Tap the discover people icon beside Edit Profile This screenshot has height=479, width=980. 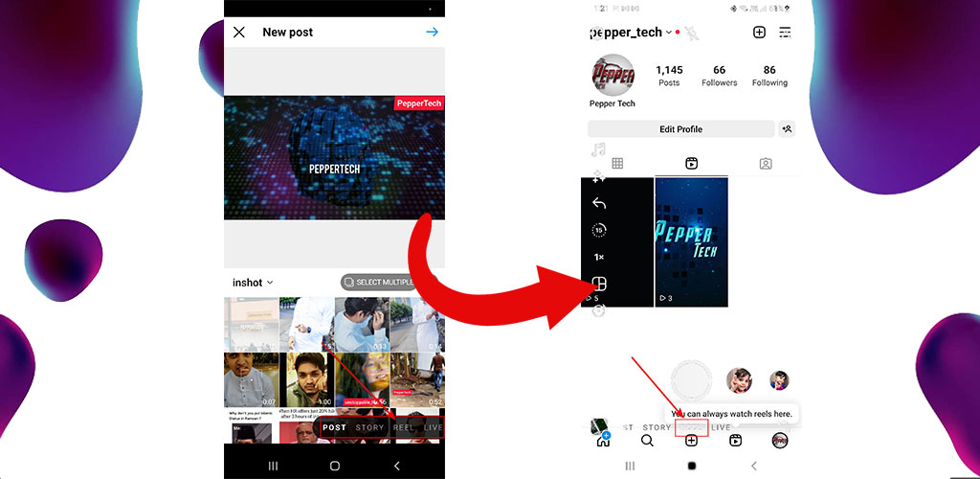point(788,129)
